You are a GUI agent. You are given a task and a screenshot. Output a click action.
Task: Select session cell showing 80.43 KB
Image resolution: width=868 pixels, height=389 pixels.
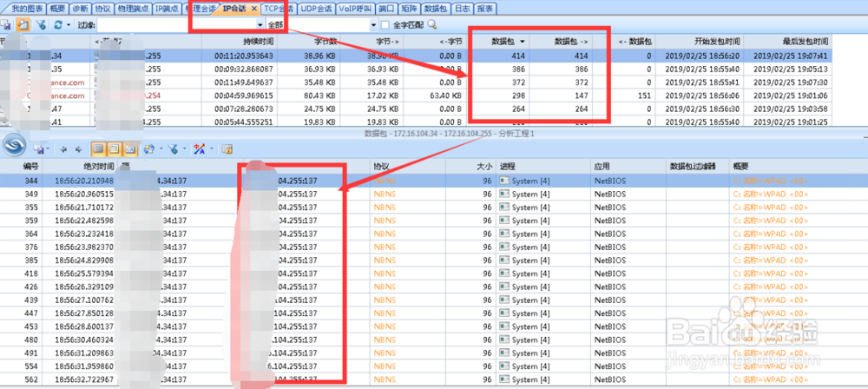pyautogui.click(x=309, y=96)
